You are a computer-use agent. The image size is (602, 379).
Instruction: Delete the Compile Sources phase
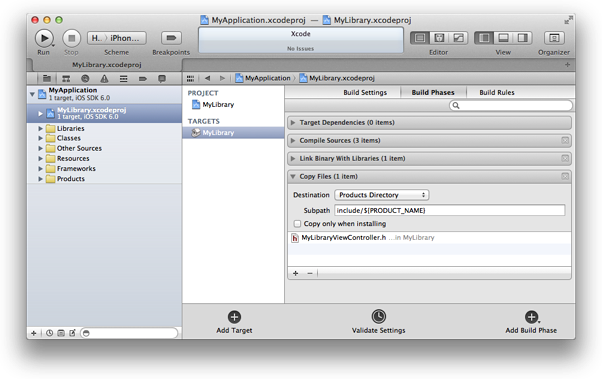click(565, 141)
